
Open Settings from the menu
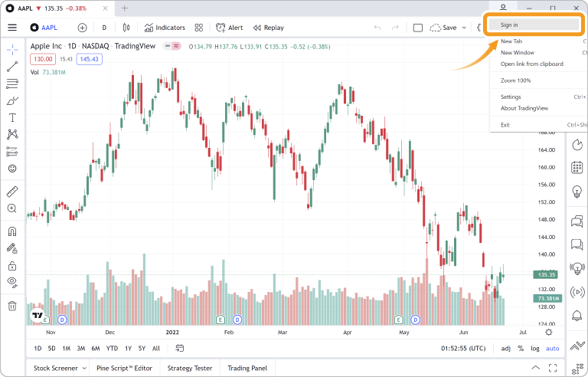pos(511,97)
